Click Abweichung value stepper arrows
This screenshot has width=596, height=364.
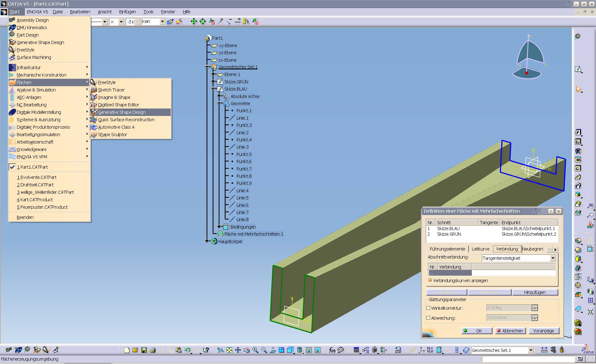(x=535, y=318)
